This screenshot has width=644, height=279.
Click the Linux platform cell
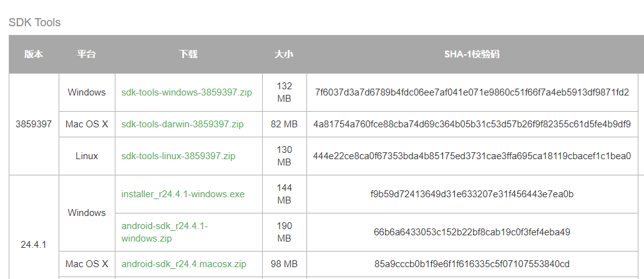tap(87, 156)
